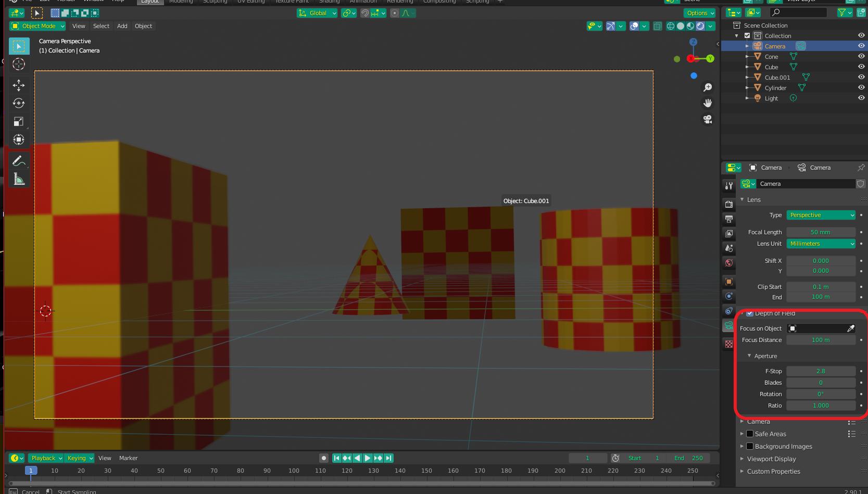Disable the Depth of Field checkbox
Screen dimensions: 868x494
click(x=750, y=313)
